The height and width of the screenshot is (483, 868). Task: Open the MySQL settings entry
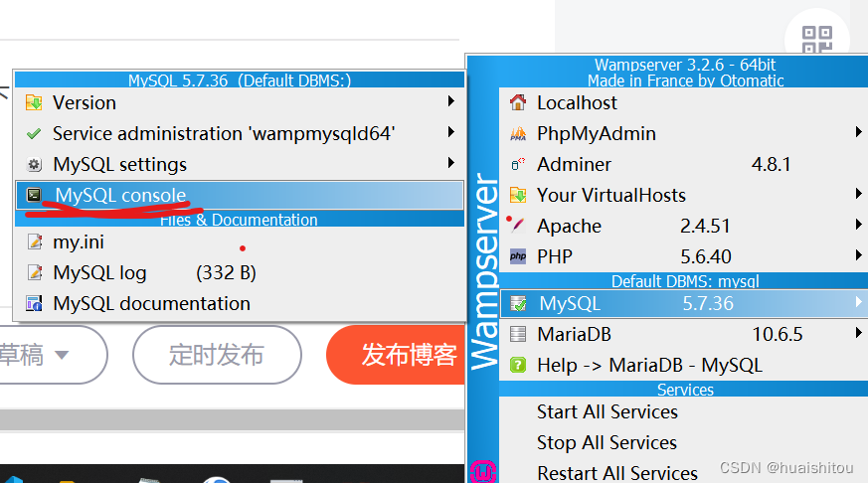tap(240, 164)
